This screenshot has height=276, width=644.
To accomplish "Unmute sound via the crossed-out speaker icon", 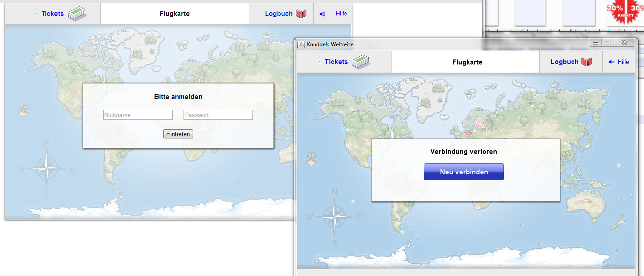I will click(611, 62).
